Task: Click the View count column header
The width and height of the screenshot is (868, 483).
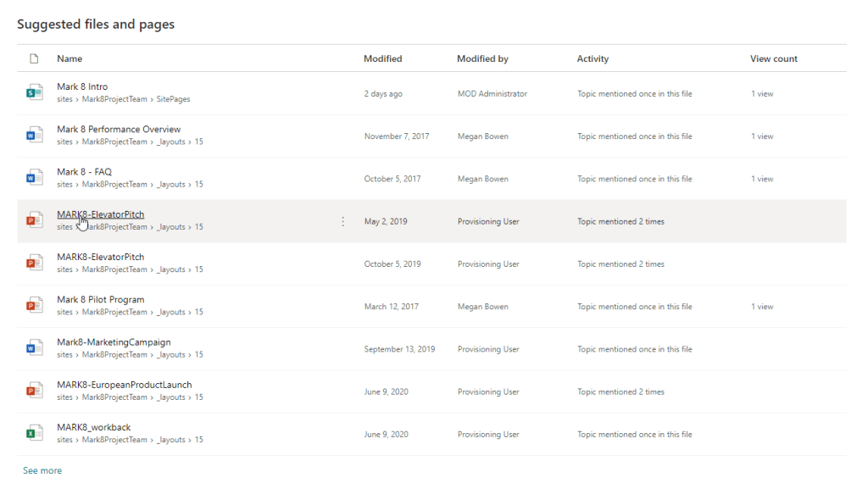Action: click(773, 58)
